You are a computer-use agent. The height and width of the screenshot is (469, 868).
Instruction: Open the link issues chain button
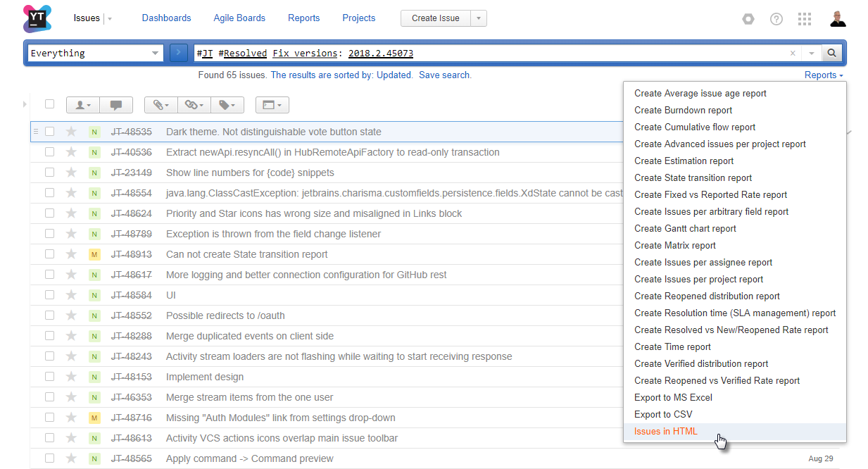coord(194,105)
